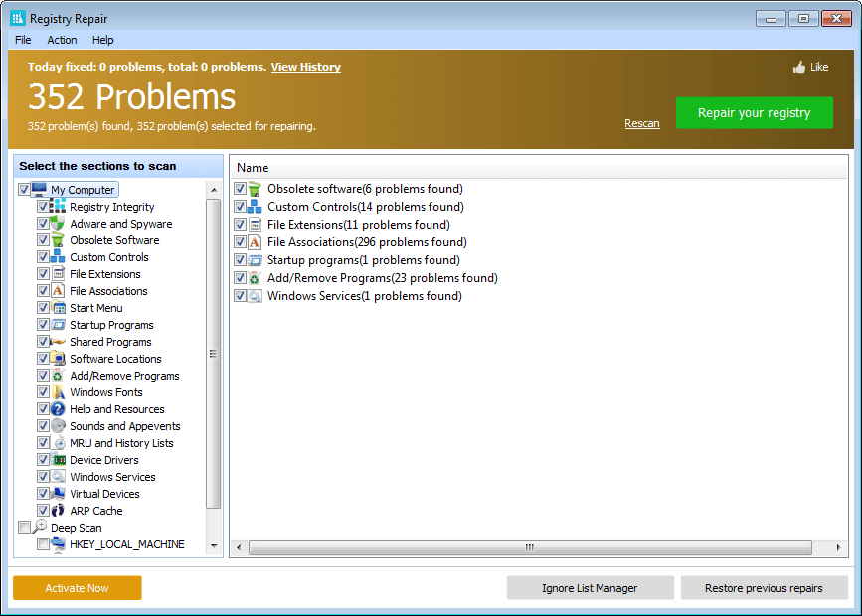Click the Deep Scan magnifier icon

click(39, 527)
